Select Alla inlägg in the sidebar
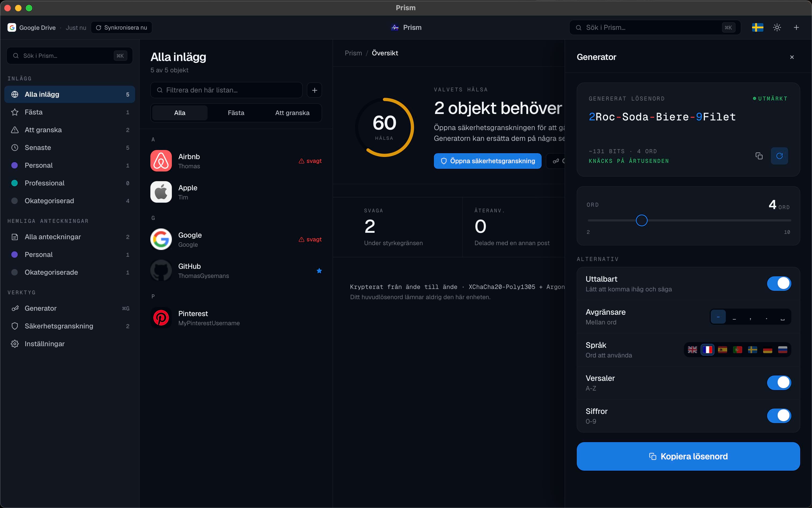 [x=70, y=94]
